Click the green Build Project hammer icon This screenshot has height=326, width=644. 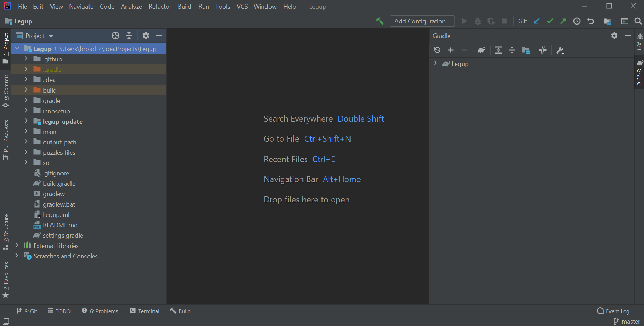(x=380, y=21)
